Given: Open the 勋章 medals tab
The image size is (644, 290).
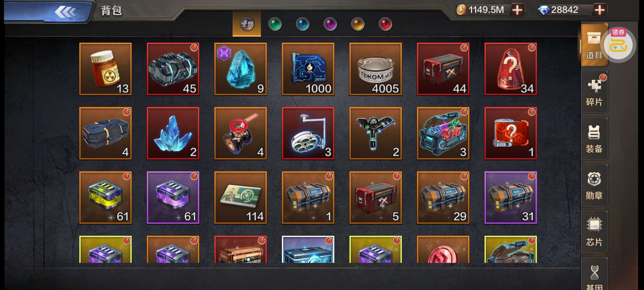Looking at the screenshot, I should click(594, 185).
